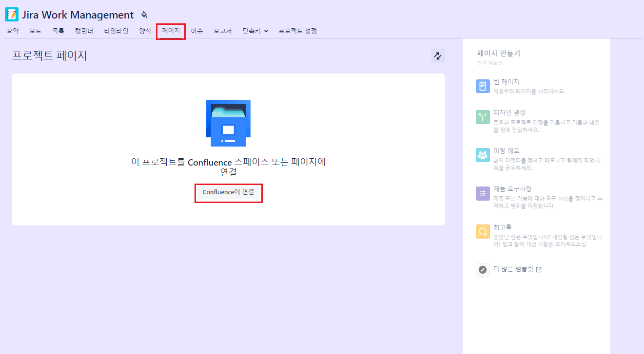Switch to the 보드 tab
The image size is (644, 354).
coord(36,31)
